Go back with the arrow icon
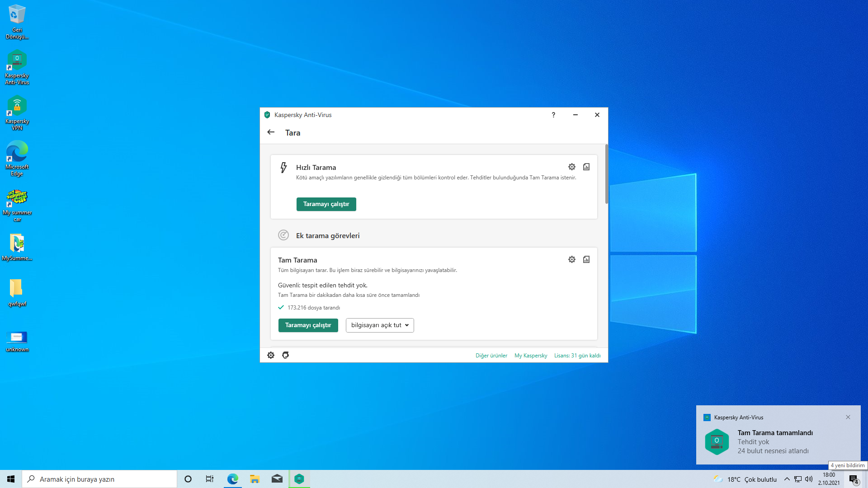 tap(271, 132)
